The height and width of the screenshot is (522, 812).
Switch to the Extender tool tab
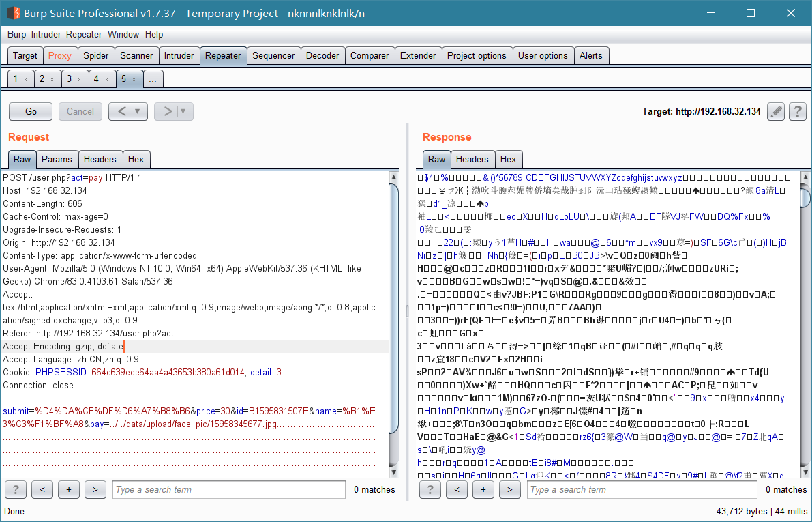point(418,55)
